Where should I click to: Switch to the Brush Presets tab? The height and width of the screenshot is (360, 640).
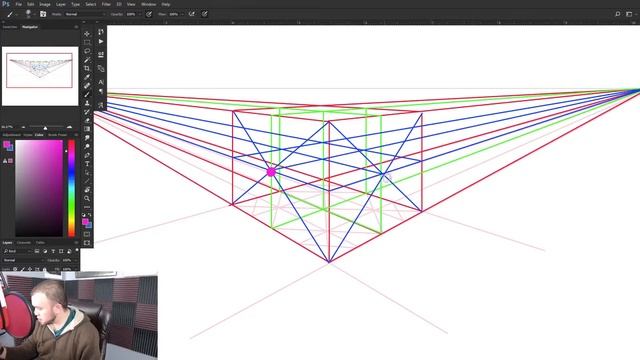(x=58, y=135)
